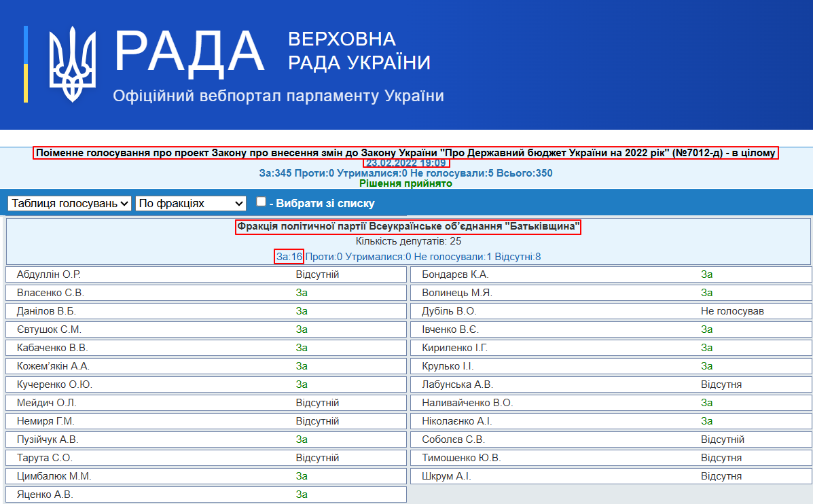This screenshot has width=813, height=504.
Task: Select deputy row Дубіль В.О.
Action: coord(611,311)
